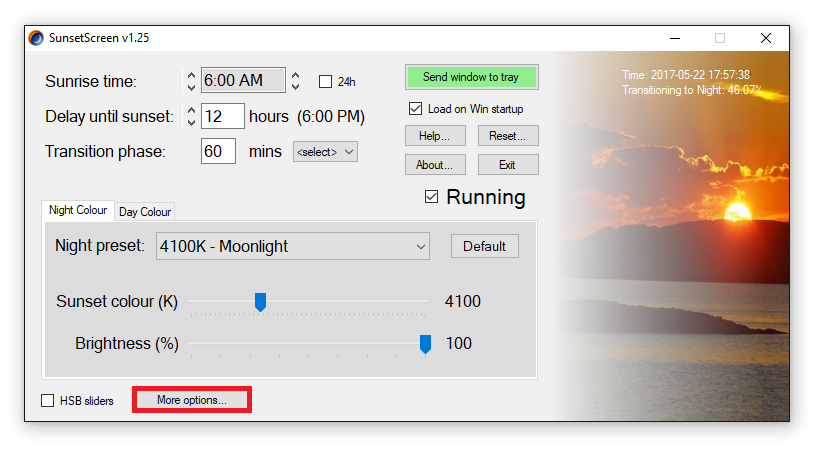Screen dimensions: 817x452
Task: Click the Time 2017-05-22 status text
Action: 686,75
